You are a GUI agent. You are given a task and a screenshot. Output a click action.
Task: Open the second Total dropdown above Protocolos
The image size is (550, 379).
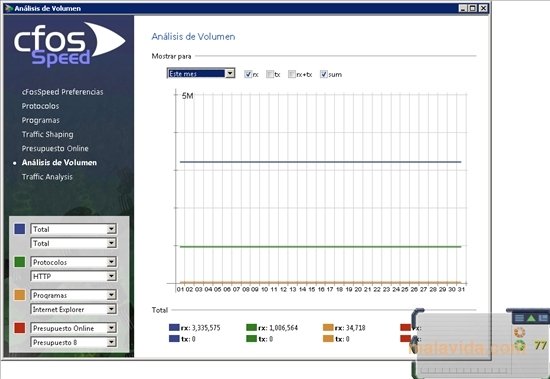pyautogui.click(x=74, y=243)
